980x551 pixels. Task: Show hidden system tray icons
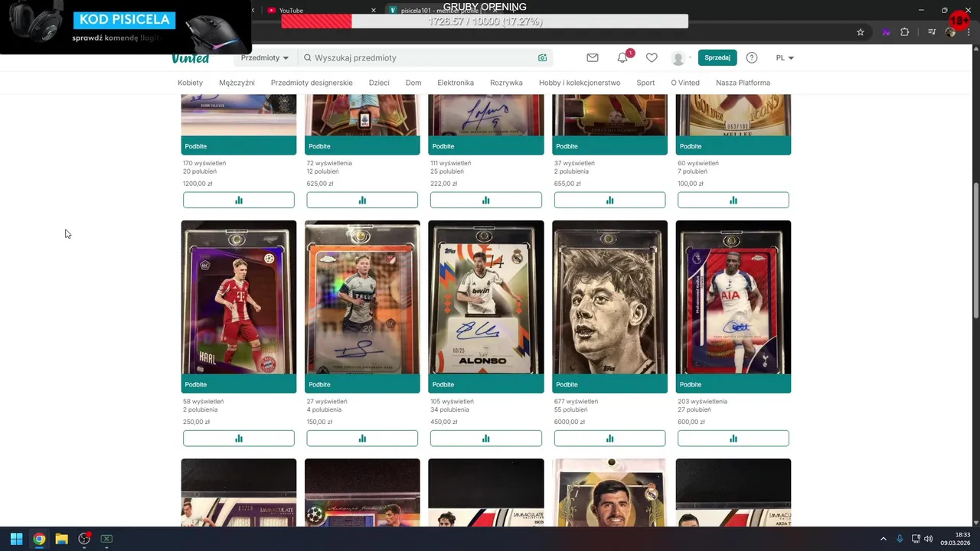click(x=883, y=539)
